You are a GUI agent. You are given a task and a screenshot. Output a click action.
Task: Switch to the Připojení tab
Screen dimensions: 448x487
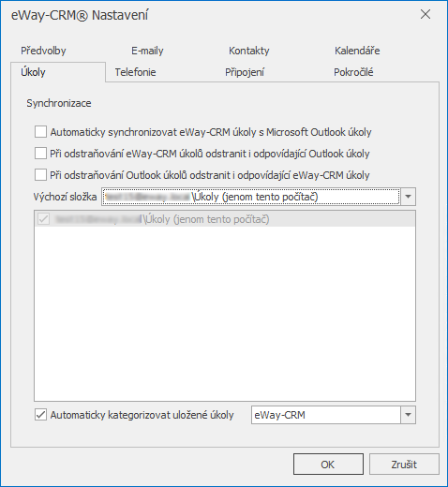pyautogui.click(x=245, y=72)
